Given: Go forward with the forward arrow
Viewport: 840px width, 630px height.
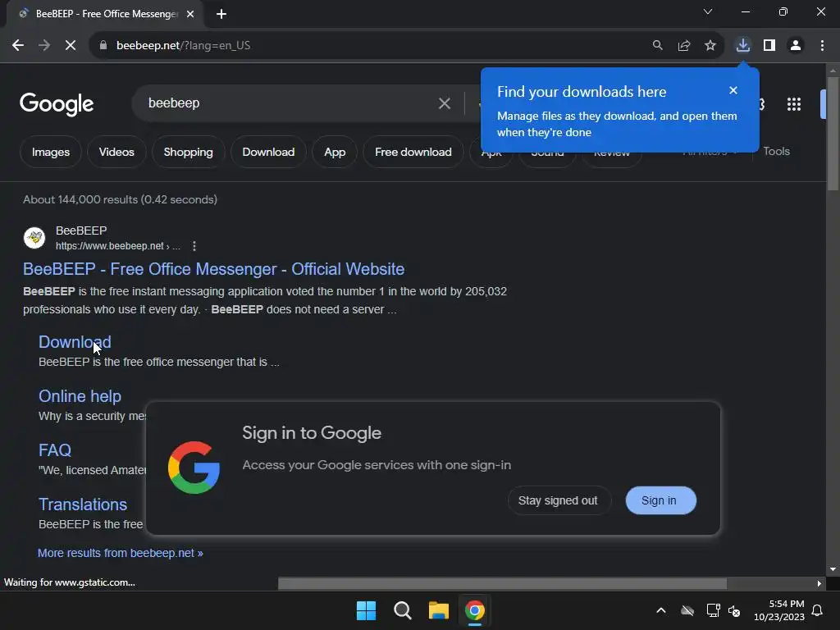Looking at the screenshot, I should pyautogui.click(x=44, y=46).
